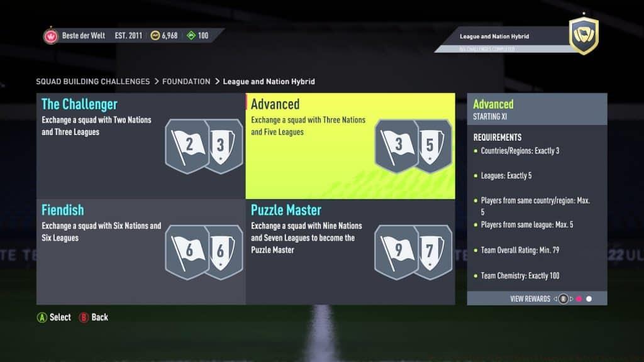
Task: Click the three leagues shield badge in The Challenger
Action: tap(223, 146)
